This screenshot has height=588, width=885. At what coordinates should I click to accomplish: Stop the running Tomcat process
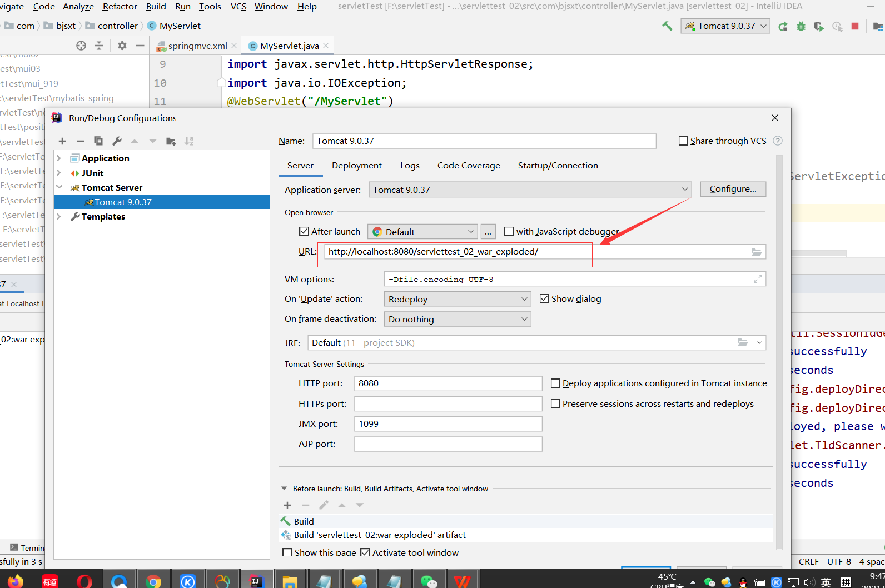tap(855, 26)
